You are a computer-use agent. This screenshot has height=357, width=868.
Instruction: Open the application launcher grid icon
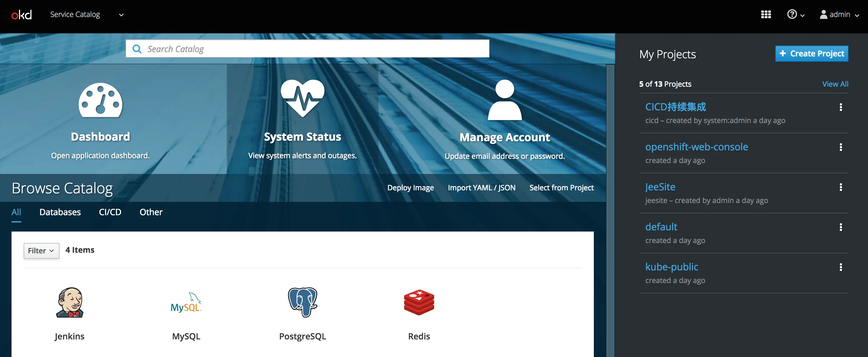coord(765,15)
